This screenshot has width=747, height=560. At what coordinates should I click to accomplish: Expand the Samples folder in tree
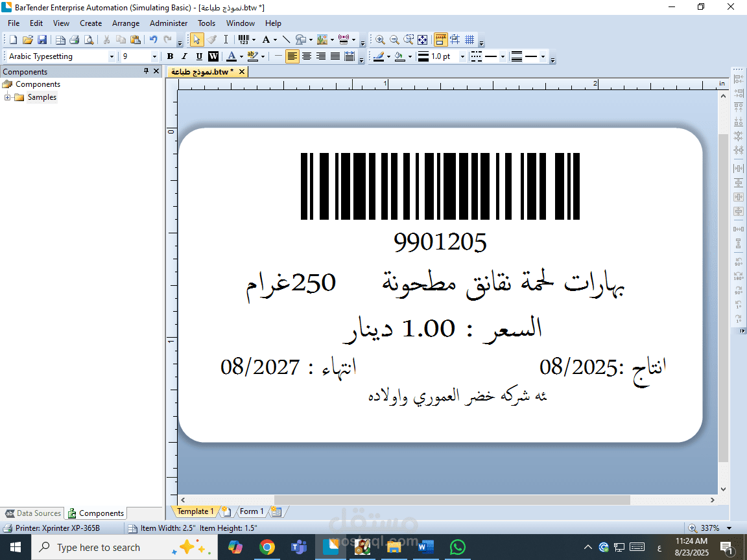click(x=7, y=98)
